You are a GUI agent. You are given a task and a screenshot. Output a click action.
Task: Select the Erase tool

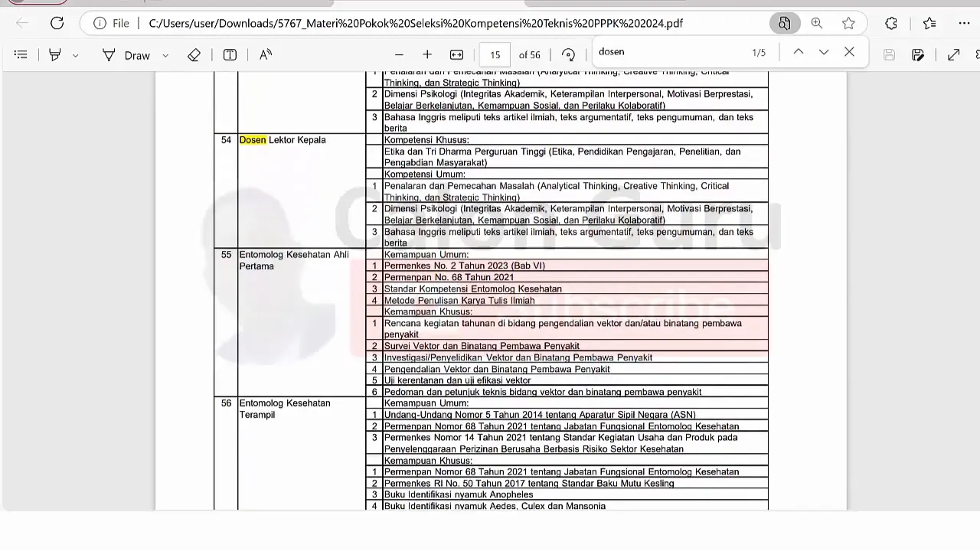coord(194,54)
